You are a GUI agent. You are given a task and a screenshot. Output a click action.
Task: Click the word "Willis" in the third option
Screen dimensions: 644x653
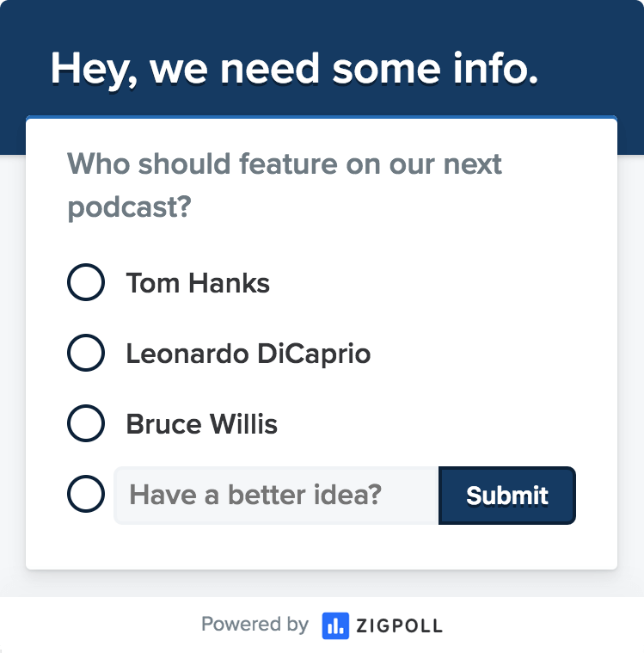243,424
